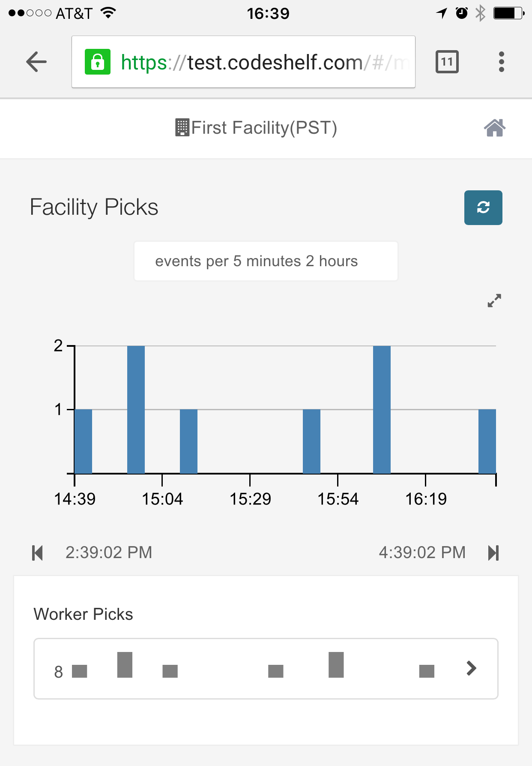Screen dimensions: 532x766
Task: Open the events per 5 minutes selector
Action: tap(266, 261)
